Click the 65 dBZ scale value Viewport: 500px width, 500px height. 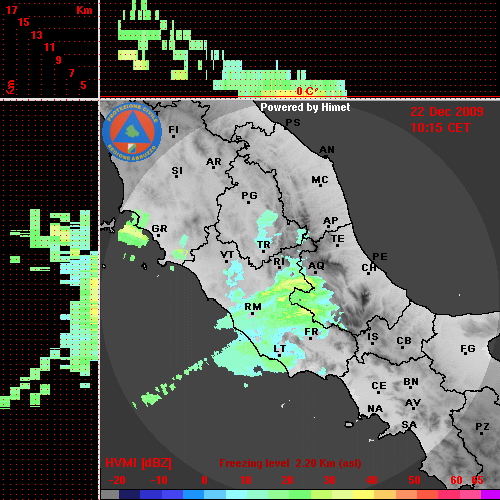[477, 480]
